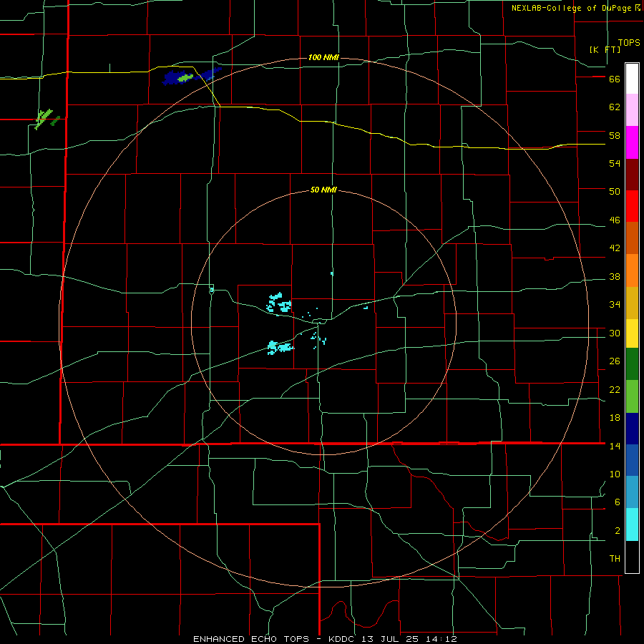This screenshot has height=644, width=644.
Task: Click the white swatch at legend top
Action: click(x=632, y=79)
